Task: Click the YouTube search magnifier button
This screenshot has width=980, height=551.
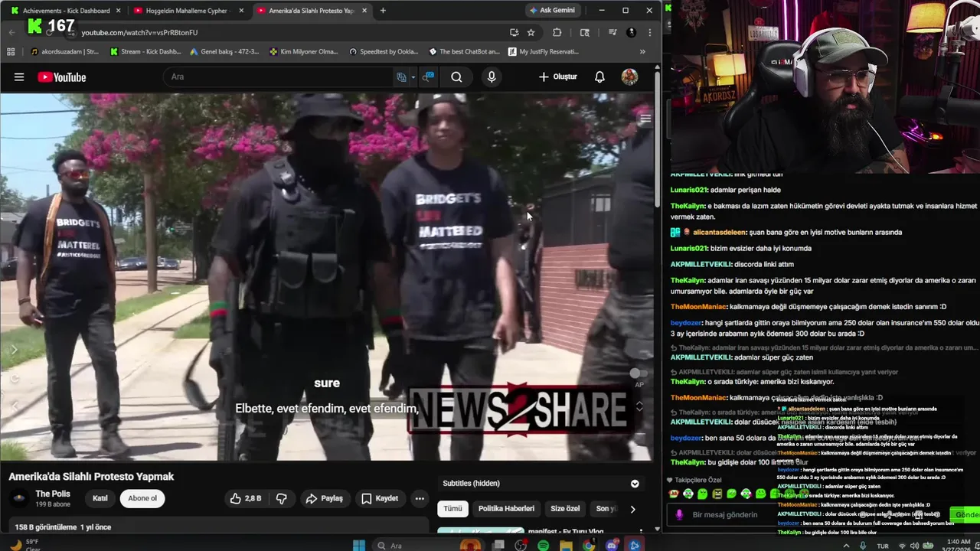Action: [x=456, y=77]
